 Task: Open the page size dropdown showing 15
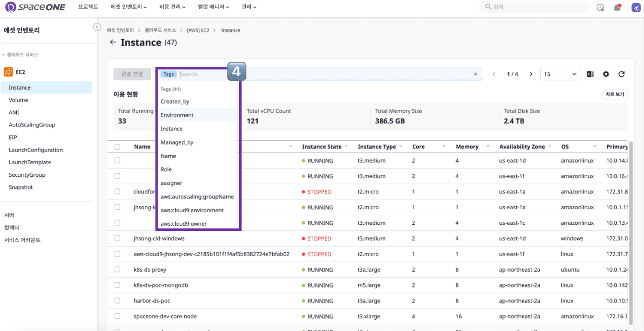pyautogui.click(x=560, y=74)
